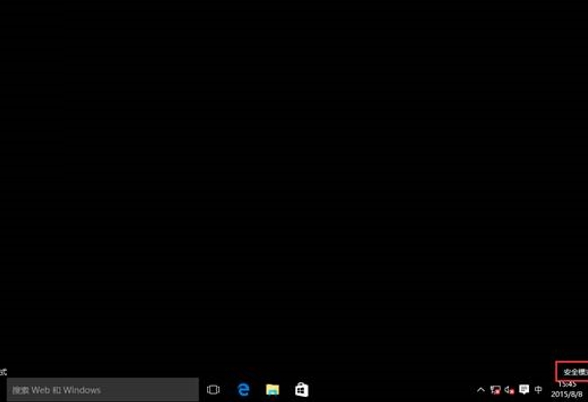The image size is (588, 402).
Task: Open the Task View button
Action: (x=213, y=390)
